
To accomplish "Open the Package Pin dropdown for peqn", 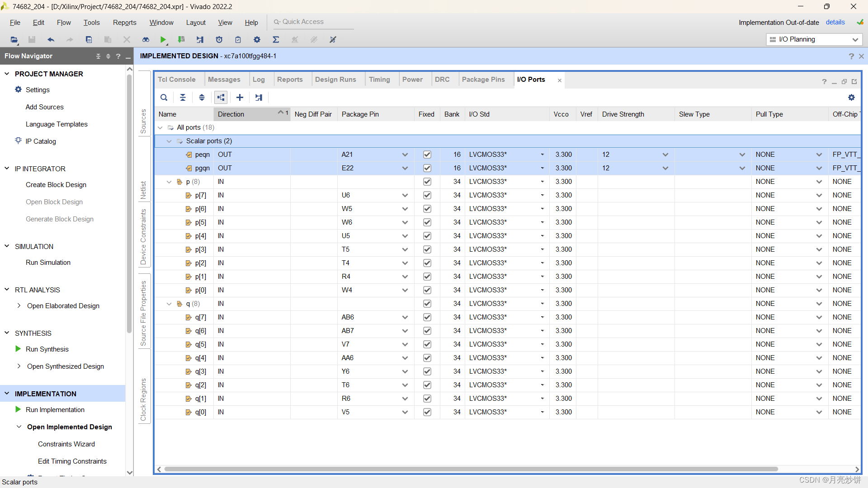I will (x=405, y=155).
